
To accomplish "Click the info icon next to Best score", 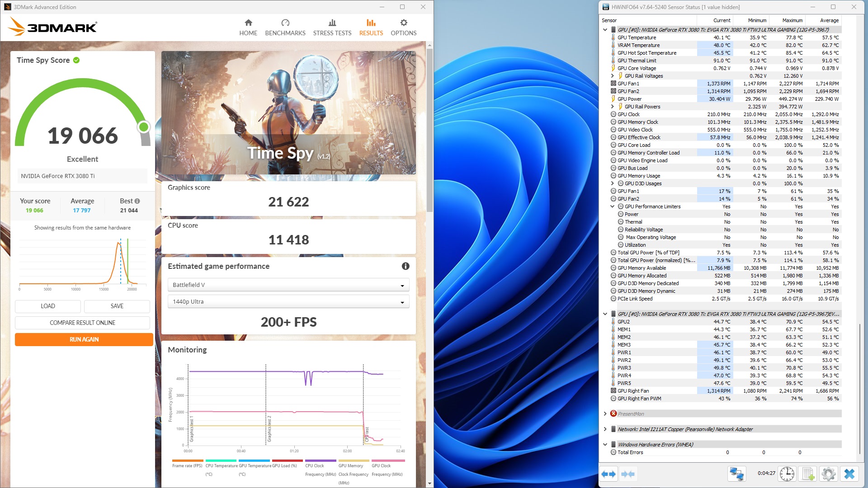I will pyautogui.click(x=137, y=201).
